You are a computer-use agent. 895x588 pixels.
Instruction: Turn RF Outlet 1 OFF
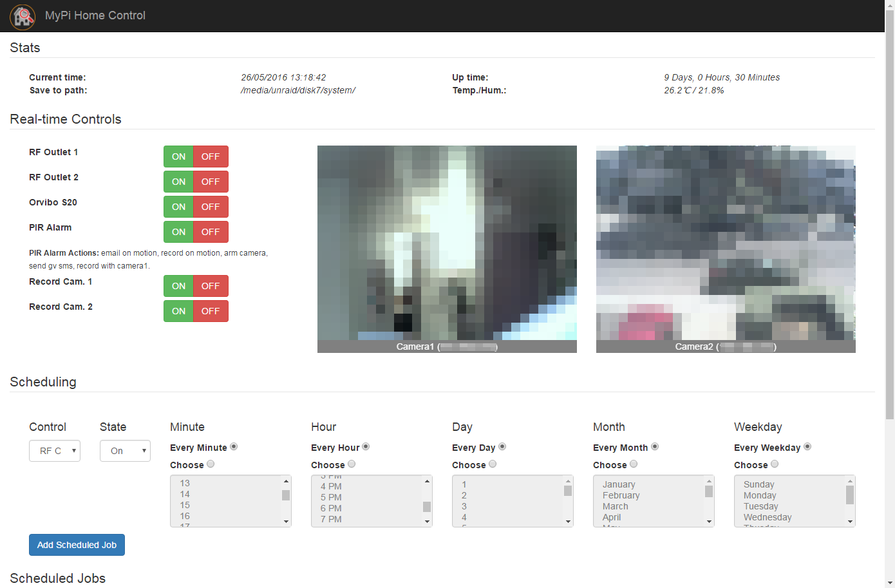[211, 156]
